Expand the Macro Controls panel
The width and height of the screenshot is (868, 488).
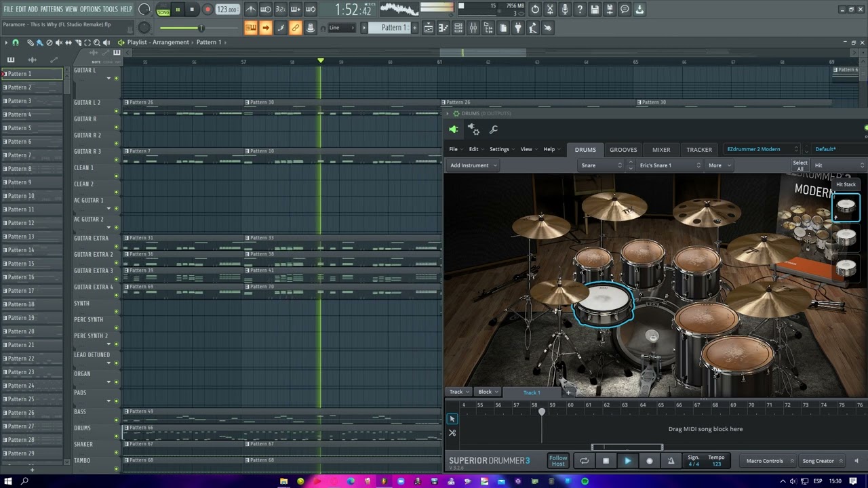click(768, 461)
